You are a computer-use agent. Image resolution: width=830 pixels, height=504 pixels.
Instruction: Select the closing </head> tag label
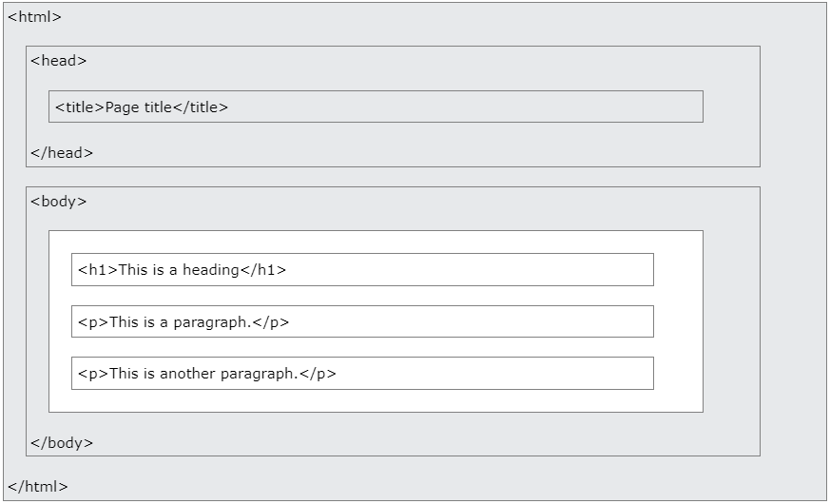click(62, 152)
